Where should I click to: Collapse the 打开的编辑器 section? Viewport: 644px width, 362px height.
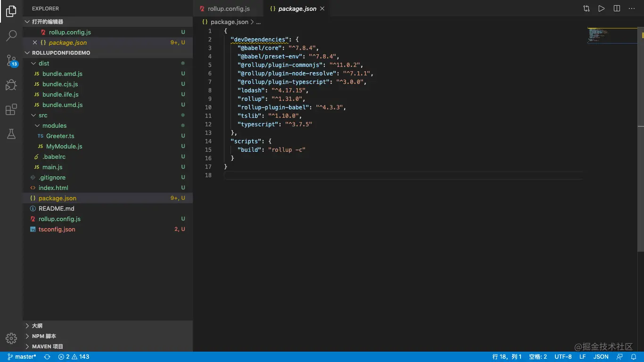(108, 22)
